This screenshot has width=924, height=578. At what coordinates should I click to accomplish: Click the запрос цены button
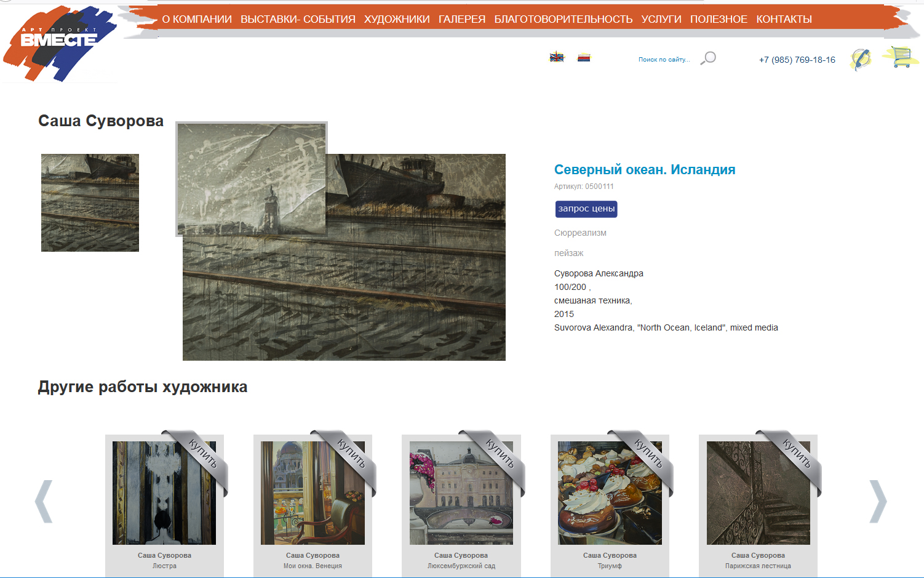coord(586,209)
